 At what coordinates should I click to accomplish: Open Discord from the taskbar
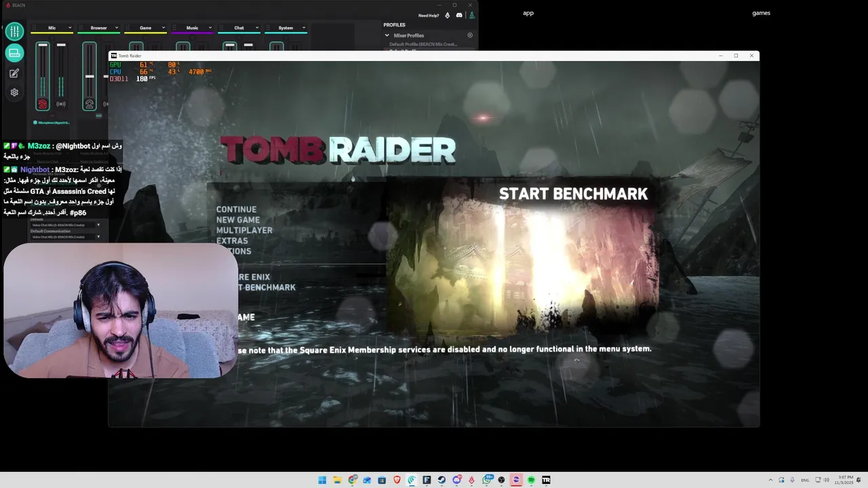click(456, 480)
